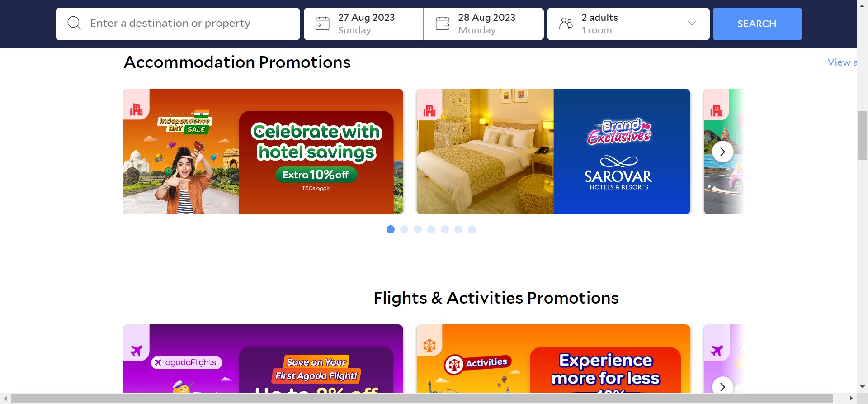Advance accommodation promotions carousel with next arrow
The image size is (868, 404).
[x=722, y=152]
